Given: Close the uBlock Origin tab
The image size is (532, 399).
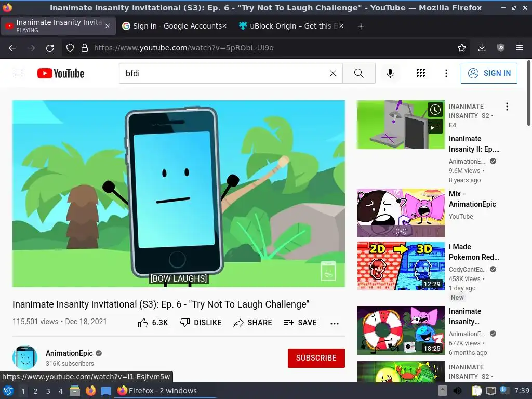Looking at the screenshot, I should 341,26.
